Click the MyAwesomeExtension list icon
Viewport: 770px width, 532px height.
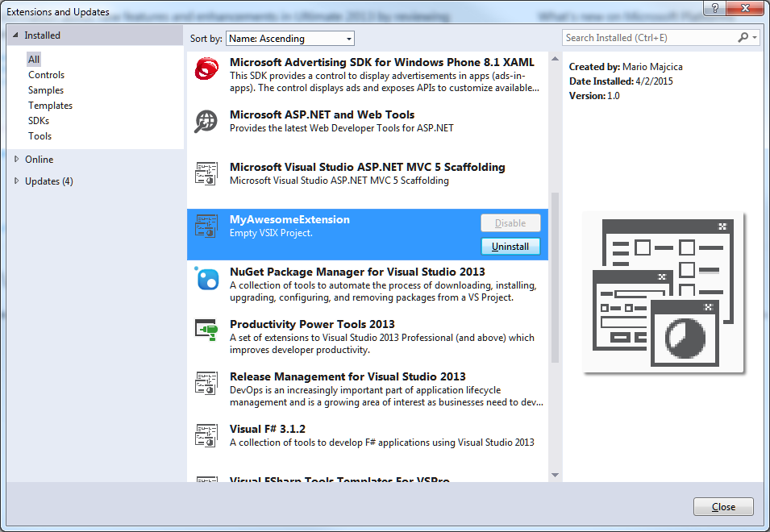(x=206, y=226)
